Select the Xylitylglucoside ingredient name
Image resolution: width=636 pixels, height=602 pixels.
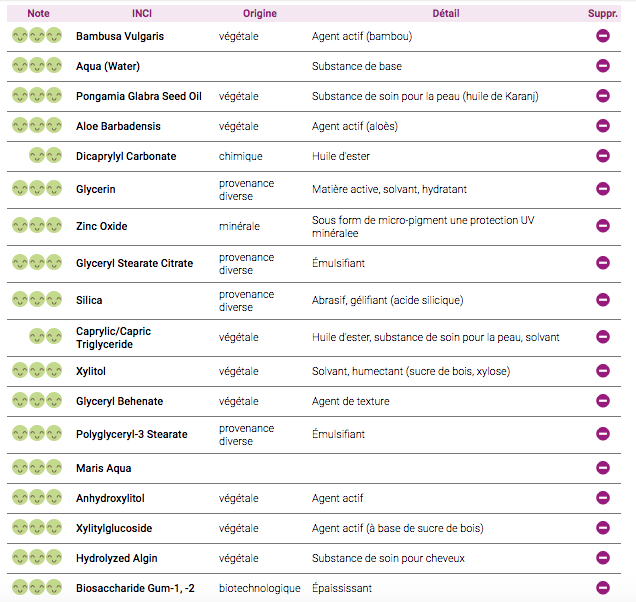coord(114,528)
